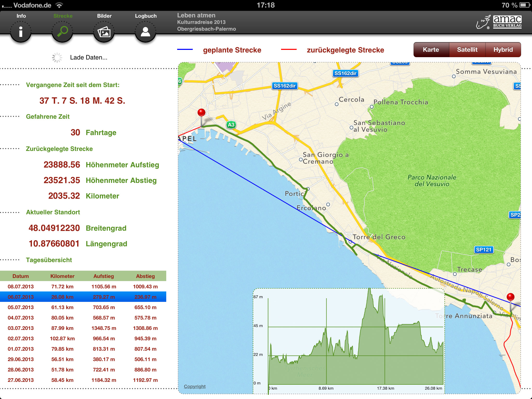Select the 28.06.2013 day row

pos(83,370)
